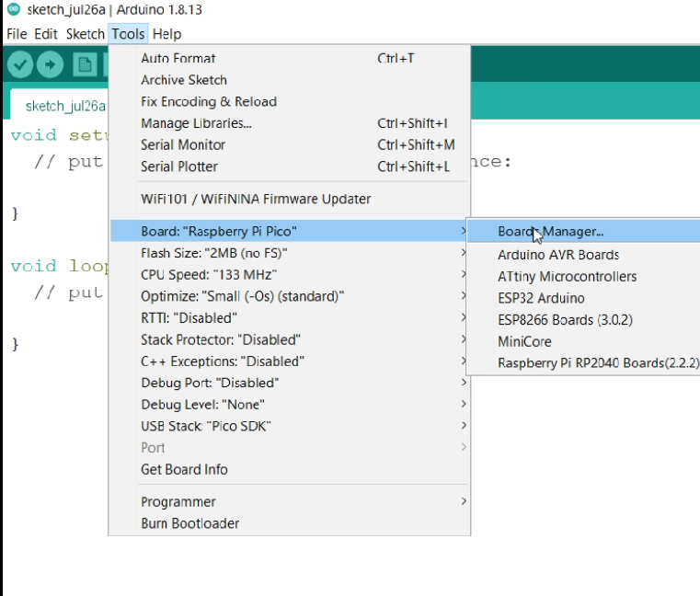Image resolution: width=700 pixels, height=596 pixels.
Task: Open the Sketch menu
Action: coord(86,34)
